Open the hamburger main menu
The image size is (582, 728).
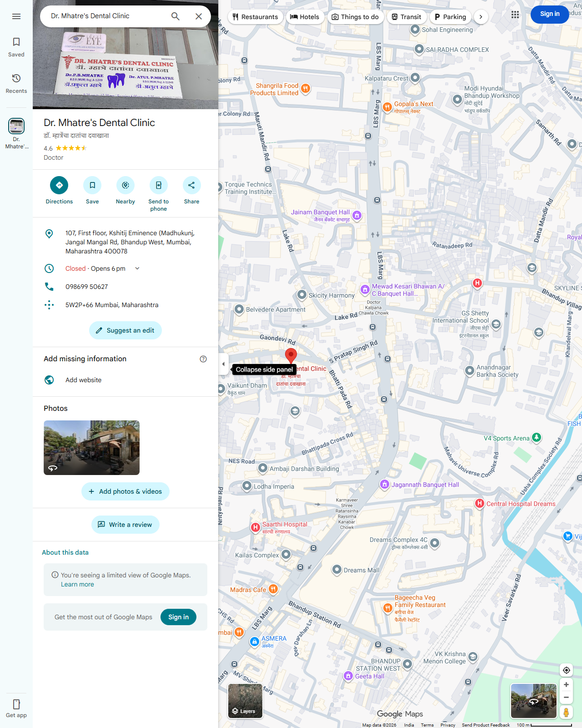(x=16, y=16)
